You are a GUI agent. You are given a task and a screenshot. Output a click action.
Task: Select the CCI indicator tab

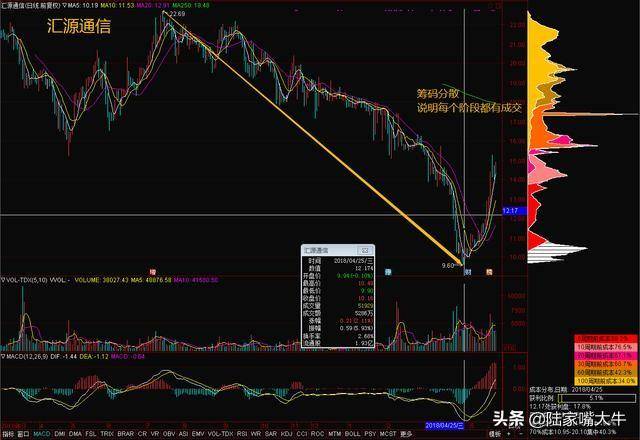[x=302, y=434]
